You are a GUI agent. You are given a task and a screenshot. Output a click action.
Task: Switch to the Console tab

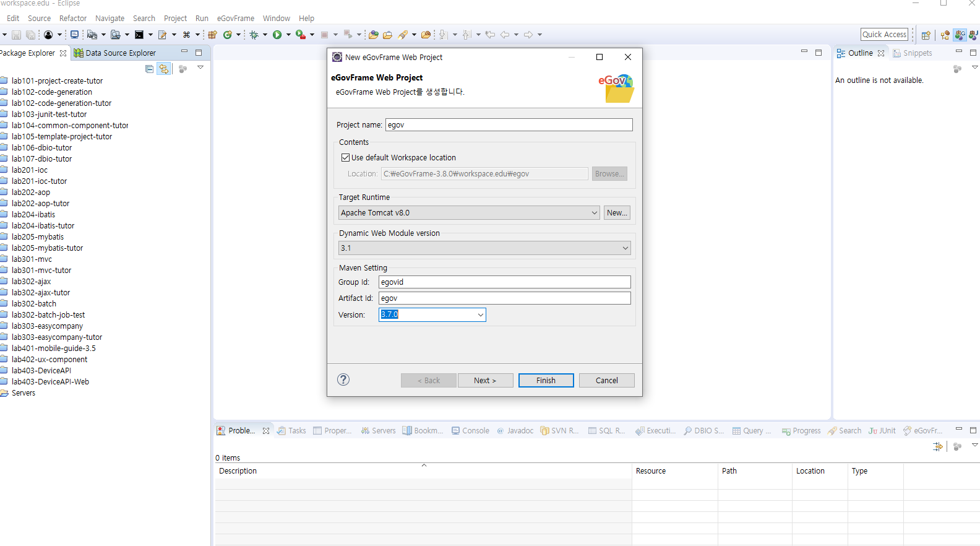tap(470, 431)
